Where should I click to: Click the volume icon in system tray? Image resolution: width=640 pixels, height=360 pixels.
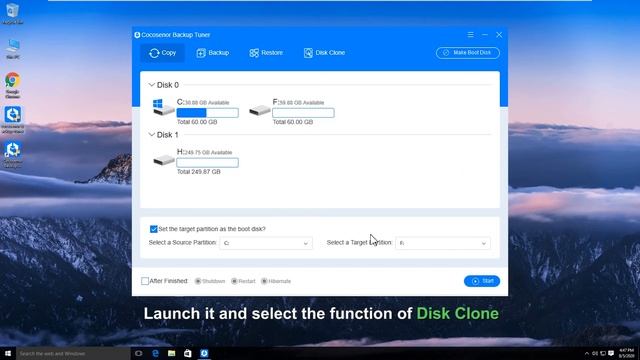coord(595,353)
